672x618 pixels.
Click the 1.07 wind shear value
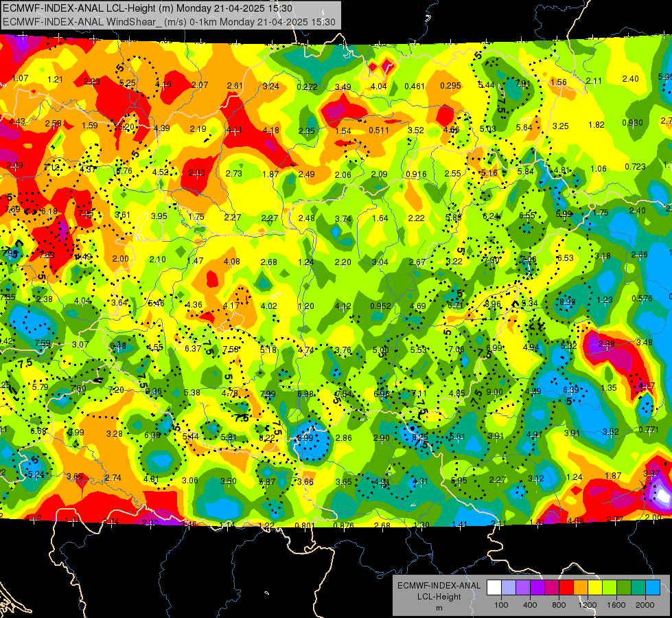click(x=20, y=78)
